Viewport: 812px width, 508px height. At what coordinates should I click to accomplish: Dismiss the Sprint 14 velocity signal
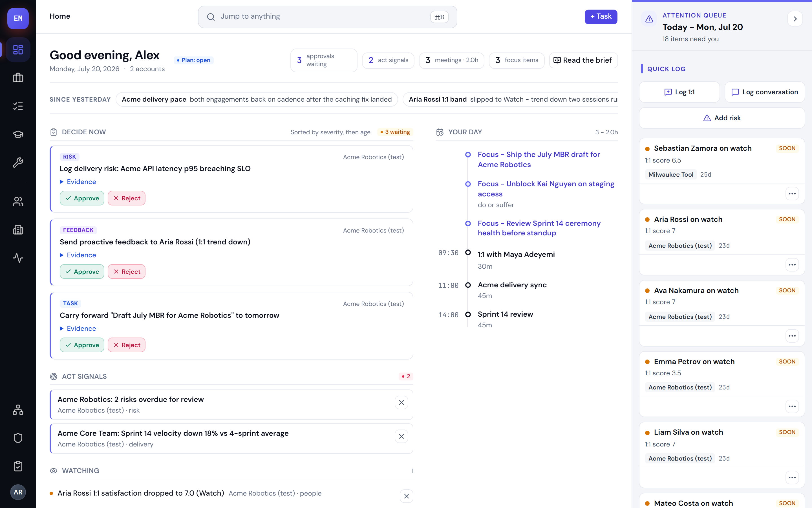point(401,436)
